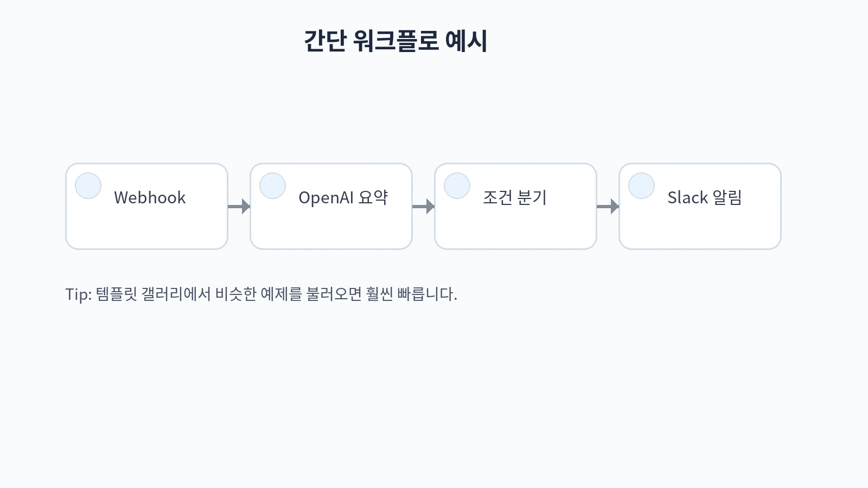
Task: Open the Slack 알림 node card
Action: pos(700,228)
